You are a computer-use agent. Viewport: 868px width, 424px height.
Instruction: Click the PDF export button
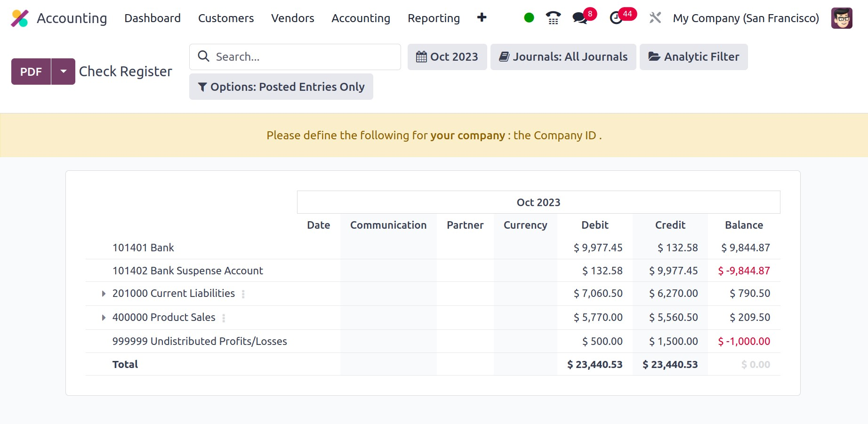tap(31, 72)
